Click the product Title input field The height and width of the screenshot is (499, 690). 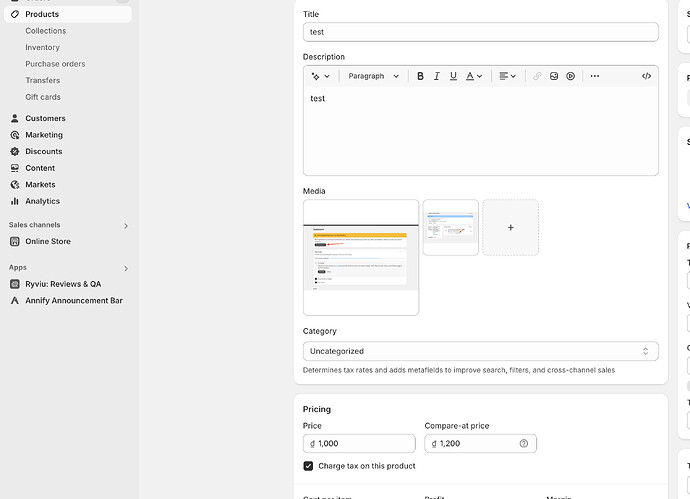[x=480, y=32]
